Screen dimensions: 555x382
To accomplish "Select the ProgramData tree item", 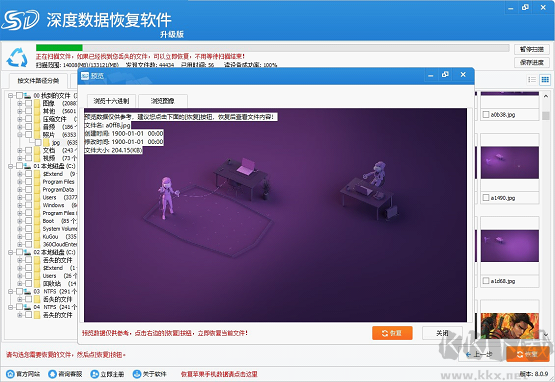I will 58,190.
